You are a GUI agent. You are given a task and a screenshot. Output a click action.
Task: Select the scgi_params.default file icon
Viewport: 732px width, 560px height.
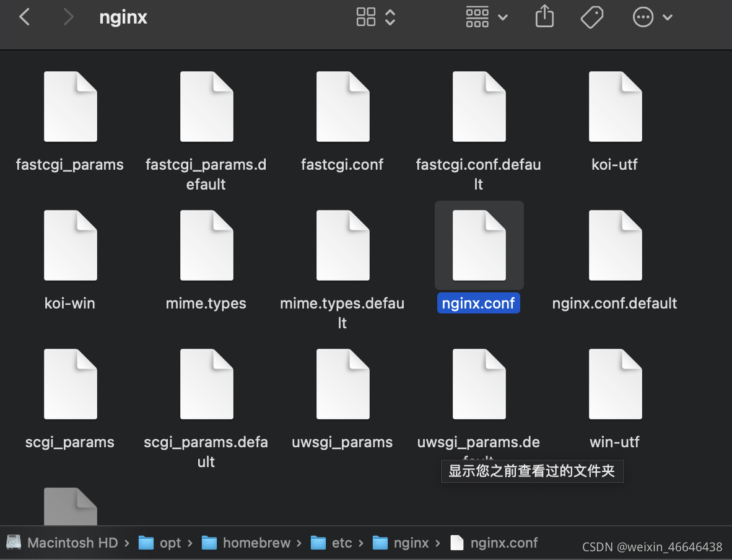pos(207,384)
